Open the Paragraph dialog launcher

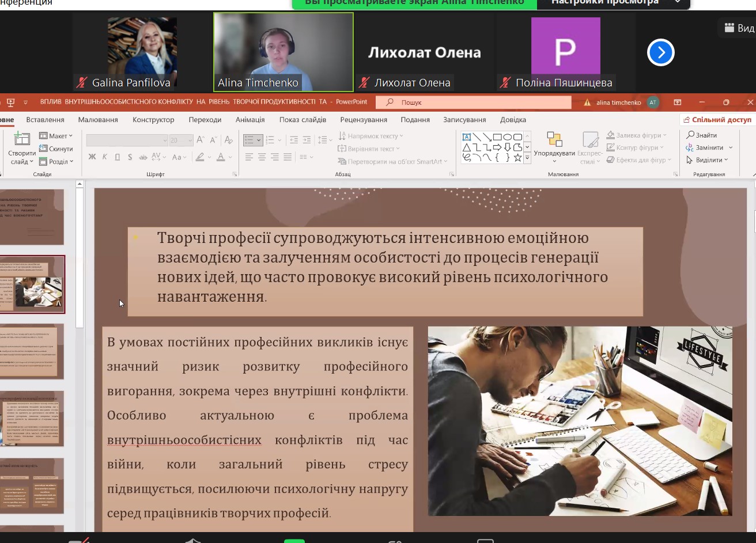tap(452, 174)
